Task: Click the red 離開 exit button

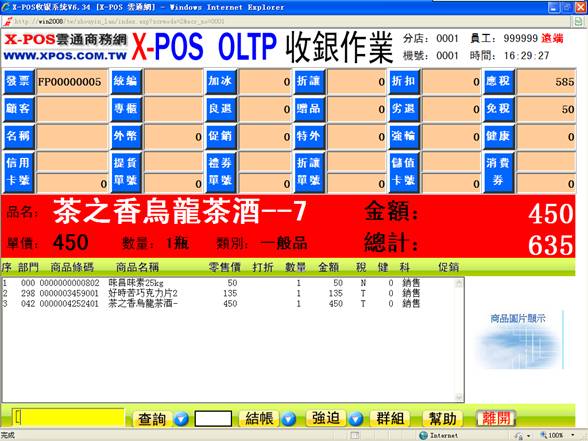Action: point(495,418)
